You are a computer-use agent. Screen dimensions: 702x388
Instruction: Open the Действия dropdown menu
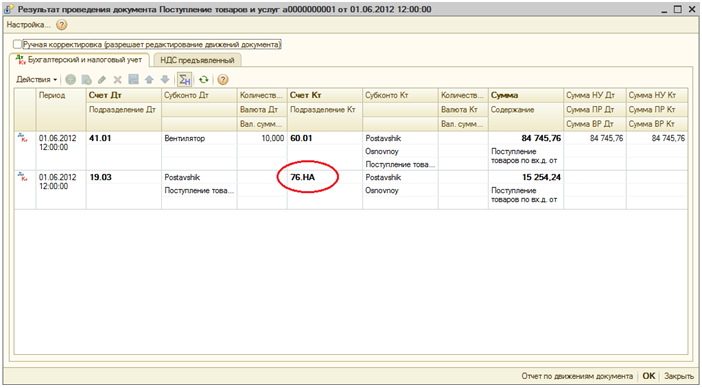tap(37, 80)
